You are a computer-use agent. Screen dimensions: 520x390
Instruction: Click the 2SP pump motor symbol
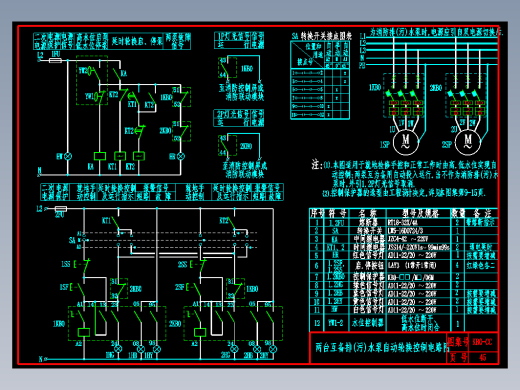[x=468, y=142]
